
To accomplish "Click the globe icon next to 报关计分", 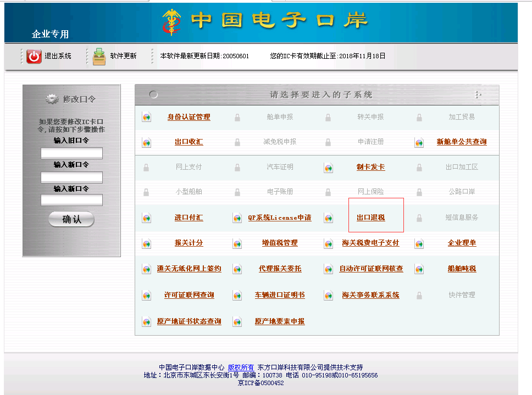I will click(147, 243).
